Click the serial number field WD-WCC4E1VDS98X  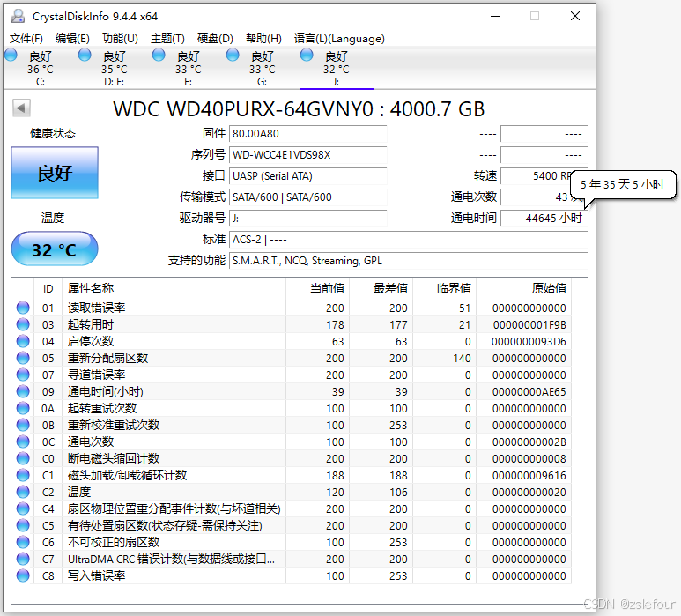(x=308, y=154)
